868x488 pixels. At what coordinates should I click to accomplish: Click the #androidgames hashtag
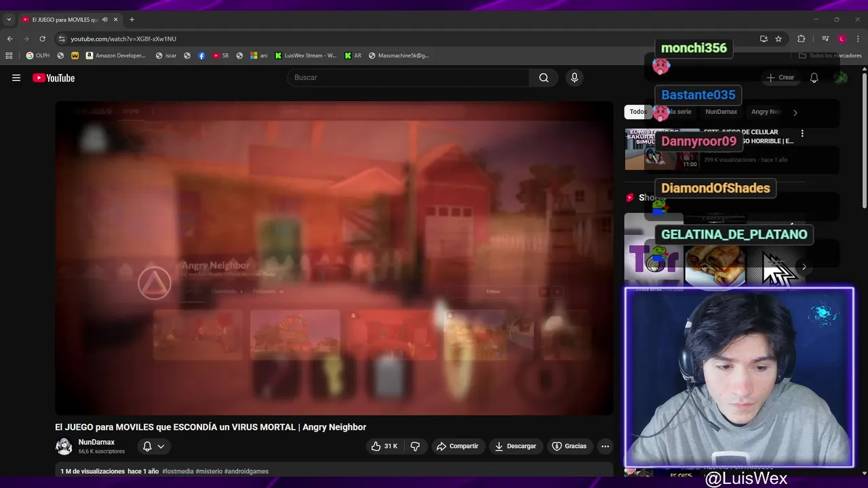point(246,471)
